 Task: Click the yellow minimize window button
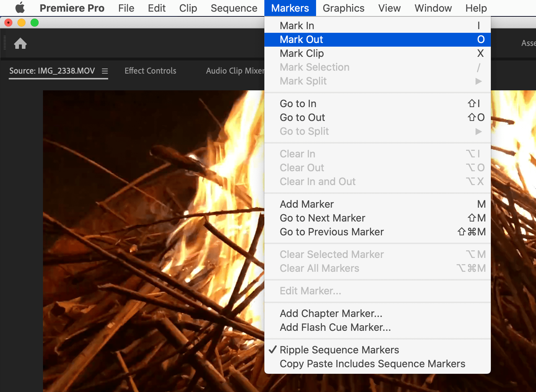(21, 23)
